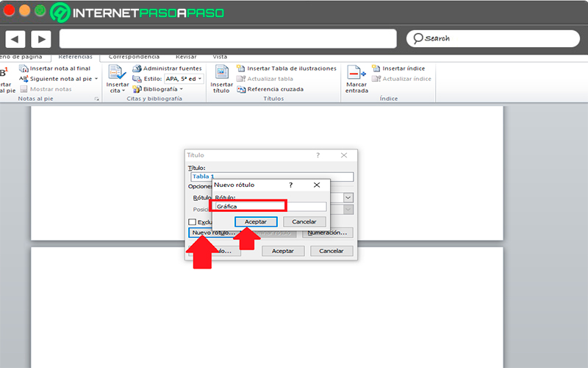Click the Rótulo text field containing Gráfica

(270, 206)
